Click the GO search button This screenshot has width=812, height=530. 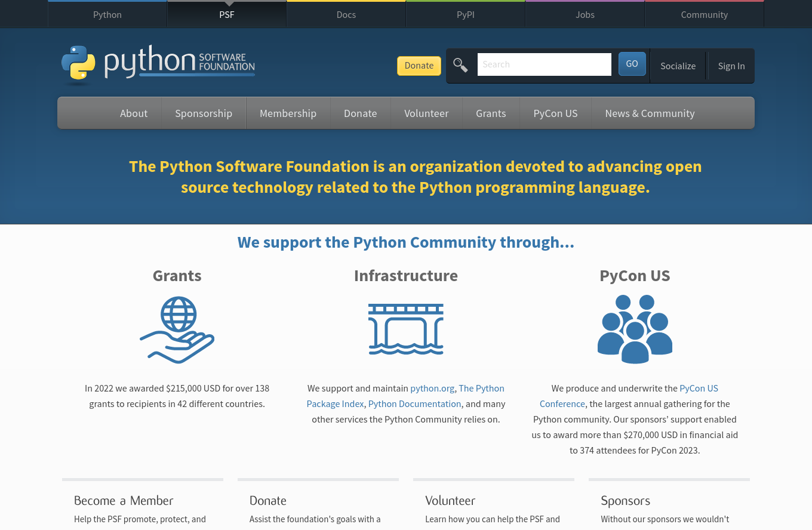[632, 64]
